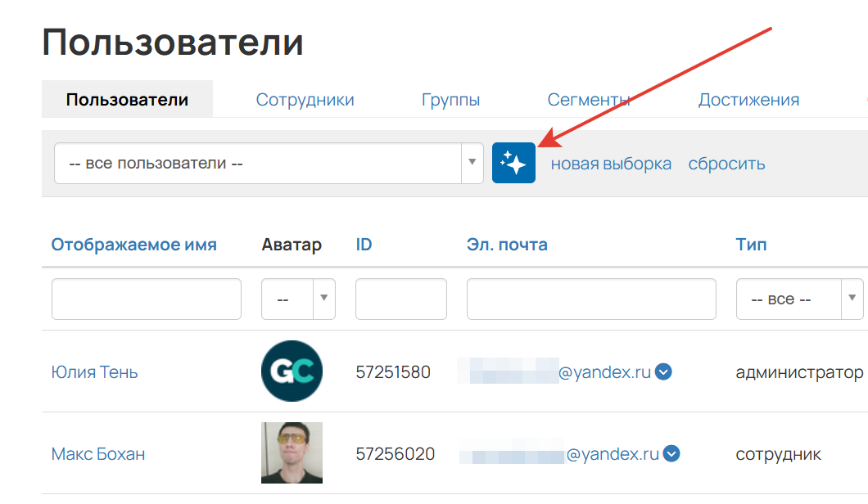Screen dimensions: 868x504
Task: Click Макс Бохан's profile photo
Action: point(292,452)
